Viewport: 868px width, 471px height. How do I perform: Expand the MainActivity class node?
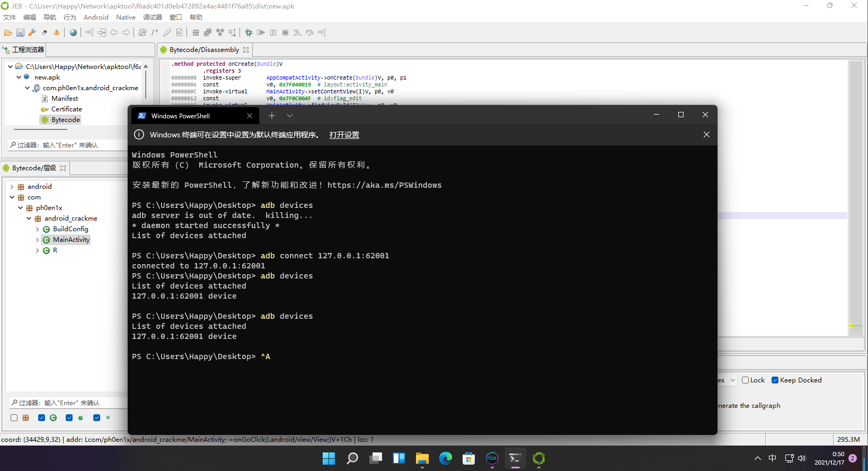(x=38, y=240)
